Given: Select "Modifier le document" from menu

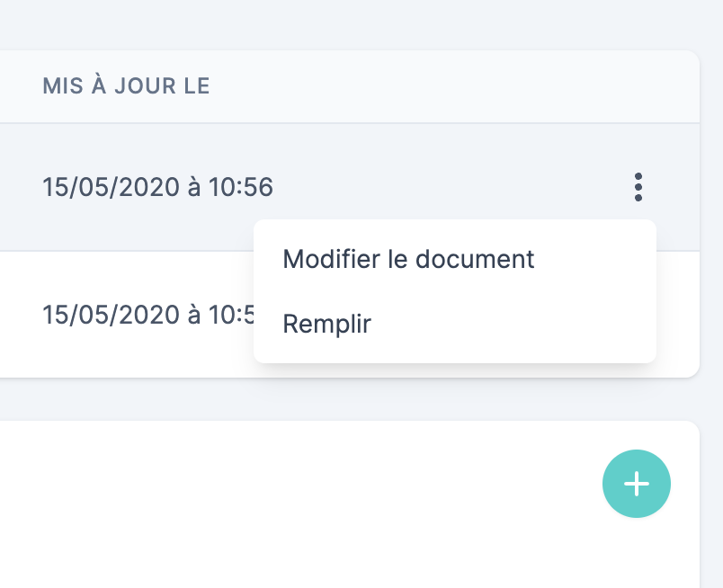Looking at the screenshot, I should coord(408,259).
